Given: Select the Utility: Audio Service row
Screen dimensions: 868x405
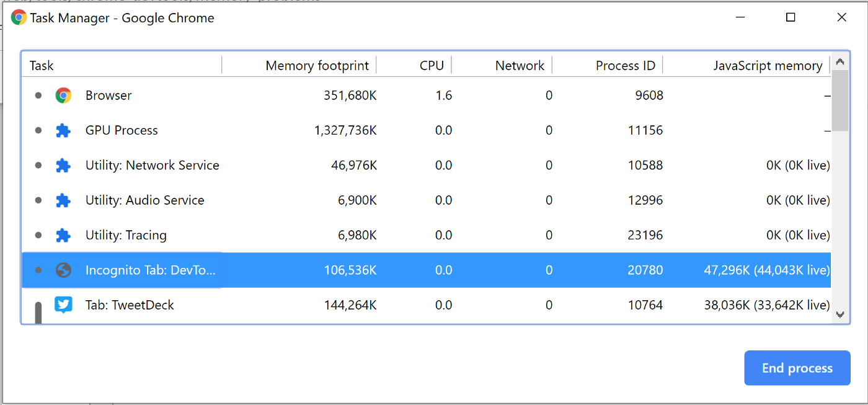Looking at the screenshot, I should coord(427,200).
